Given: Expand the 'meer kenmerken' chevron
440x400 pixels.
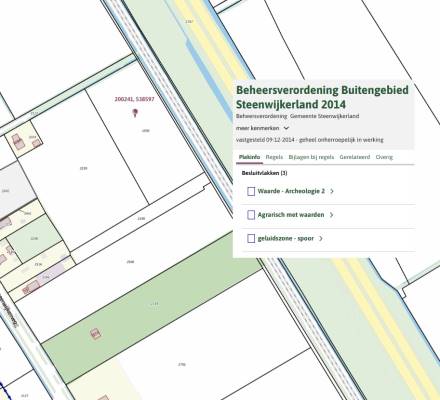Looking at the screenshot, I should click(x=286, y=128).
